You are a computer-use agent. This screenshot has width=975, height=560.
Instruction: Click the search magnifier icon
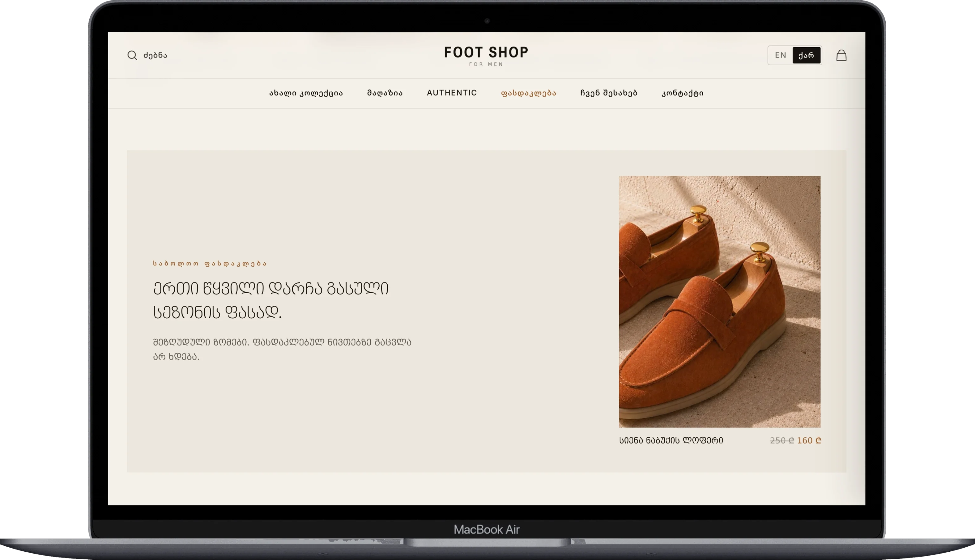(132, 55)
